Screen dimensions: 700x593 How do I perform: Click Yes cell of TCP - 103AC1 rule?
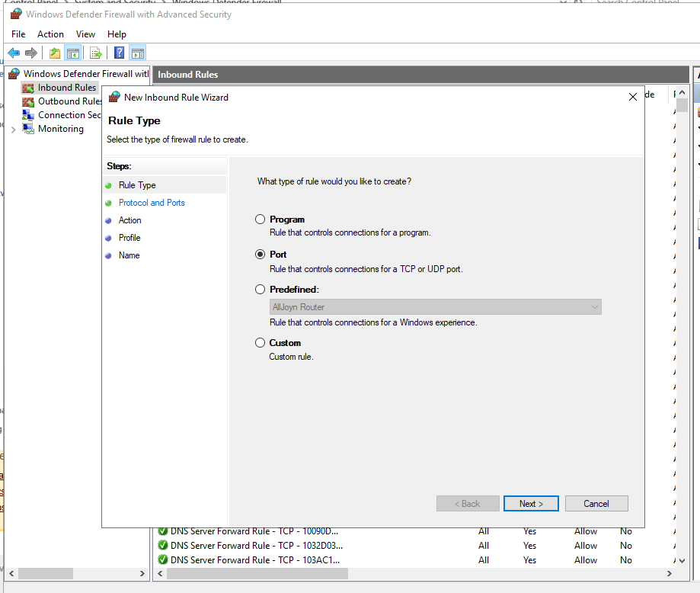529,559
